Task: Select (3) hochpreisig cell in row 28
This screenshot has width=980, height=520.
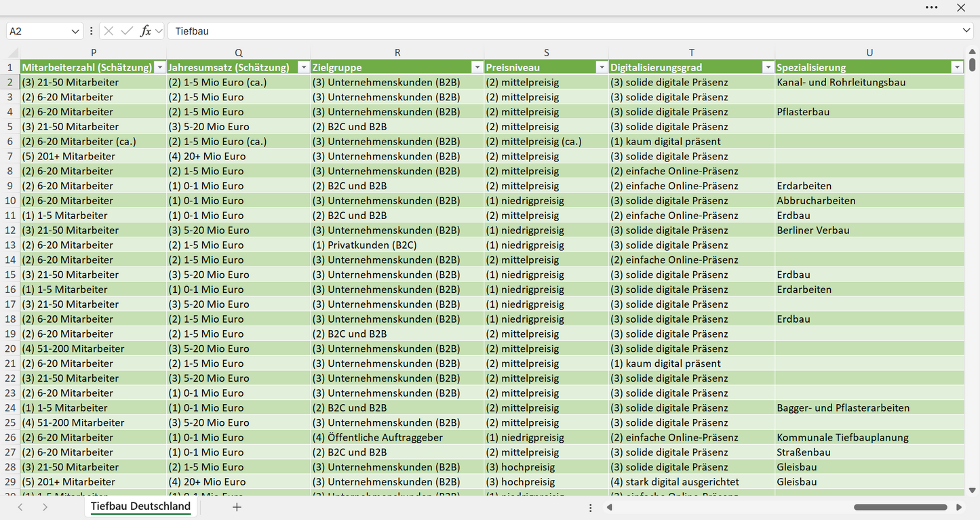Action: (547, 467)
